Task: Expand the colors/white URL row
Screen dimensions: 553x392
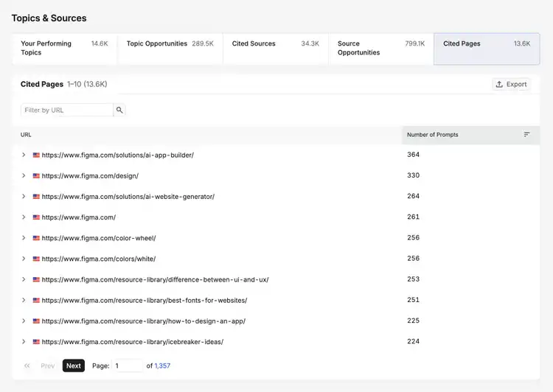Action: point(24,259)
